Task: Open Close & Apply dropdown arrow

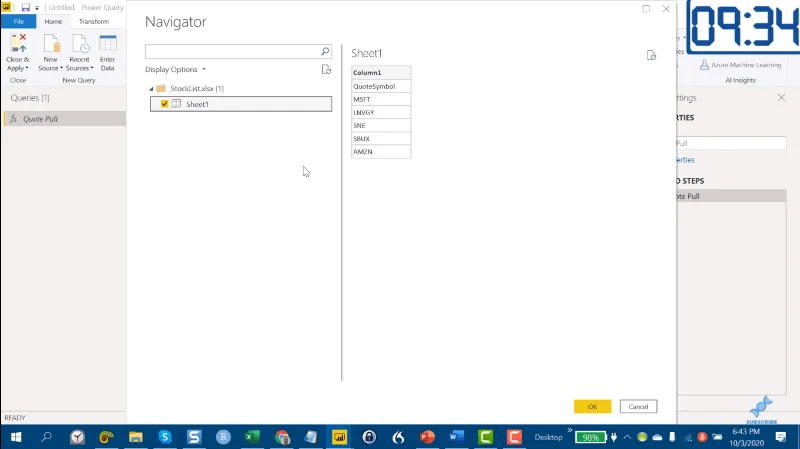Action: point(27,68)
